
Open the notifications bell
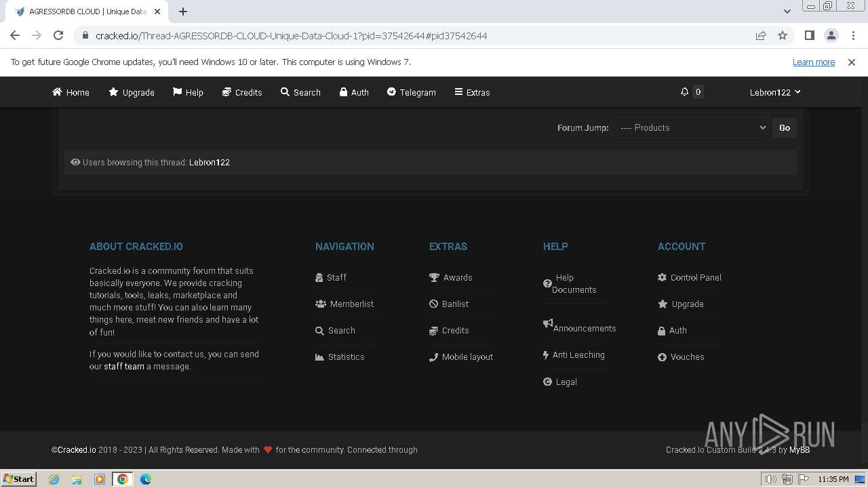pos(684,91)
